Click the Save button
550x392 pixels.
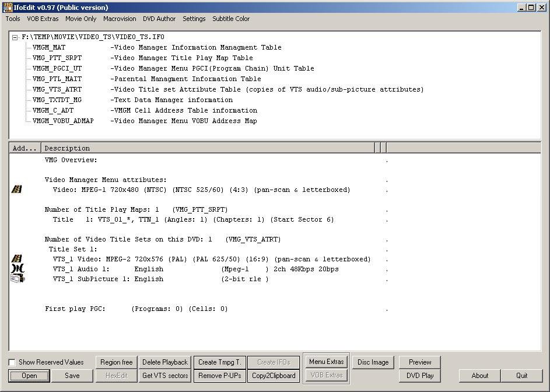(x=72, y=376)
